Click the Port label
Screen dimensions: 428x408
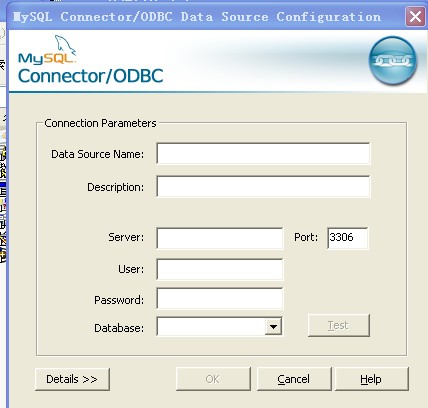click(x=306, y=237)
